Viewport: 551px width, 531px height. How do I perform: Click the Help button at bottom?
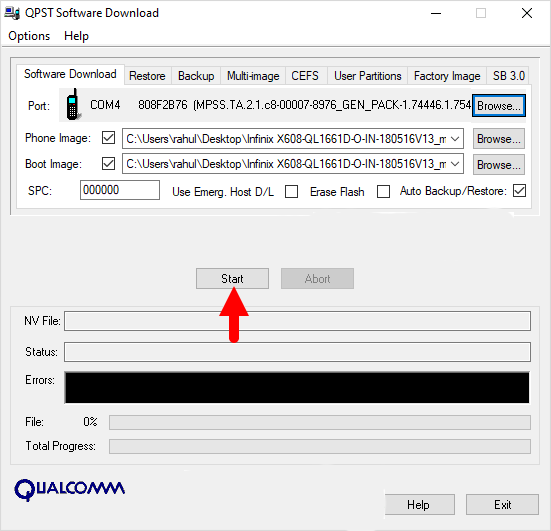420,505
